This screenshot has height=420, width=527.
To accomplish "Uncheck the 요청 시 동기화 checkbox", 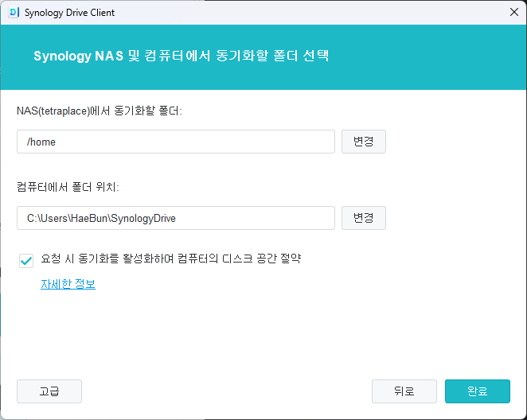I will click(x=26, y=261).
